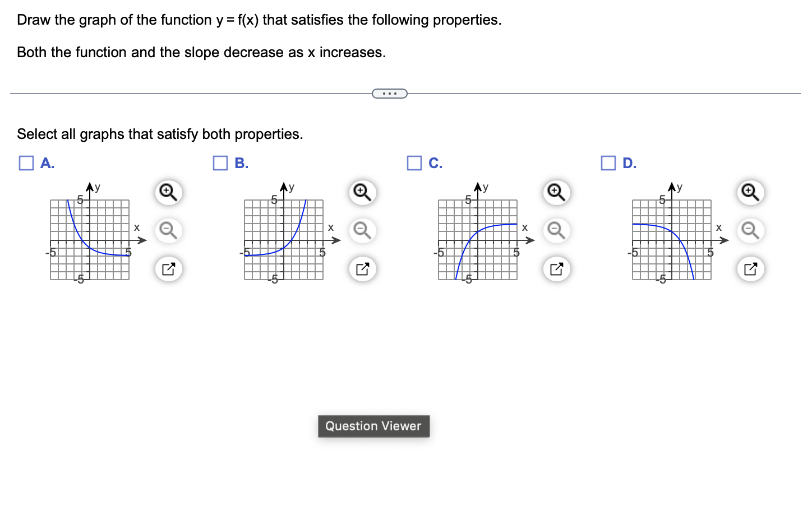This screenshot has width=812, height=511.
Task: Open graph A in the external viewer
Action: (168, 269)
